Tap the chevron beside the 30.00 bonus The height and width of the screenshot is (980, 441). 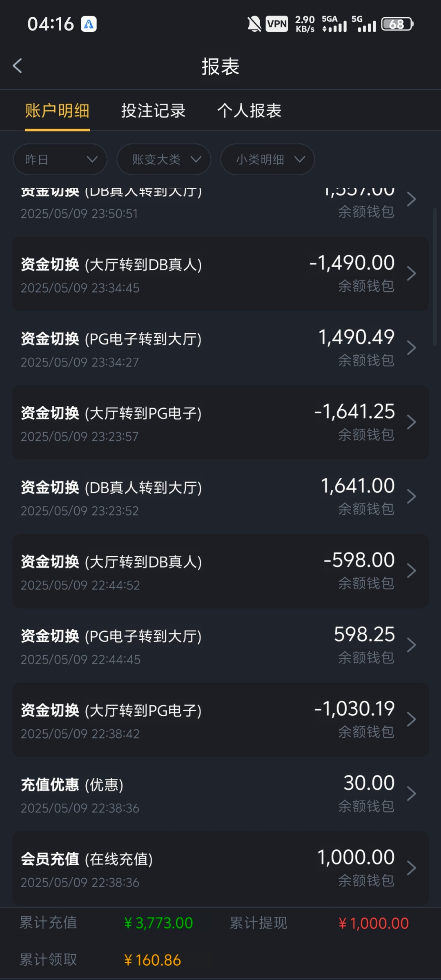point(411,794)
